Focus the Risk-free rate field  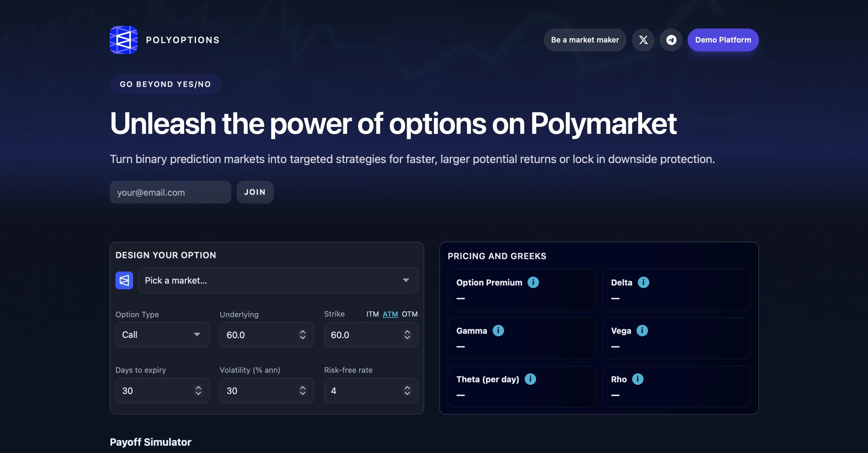(x=371, y=391)
